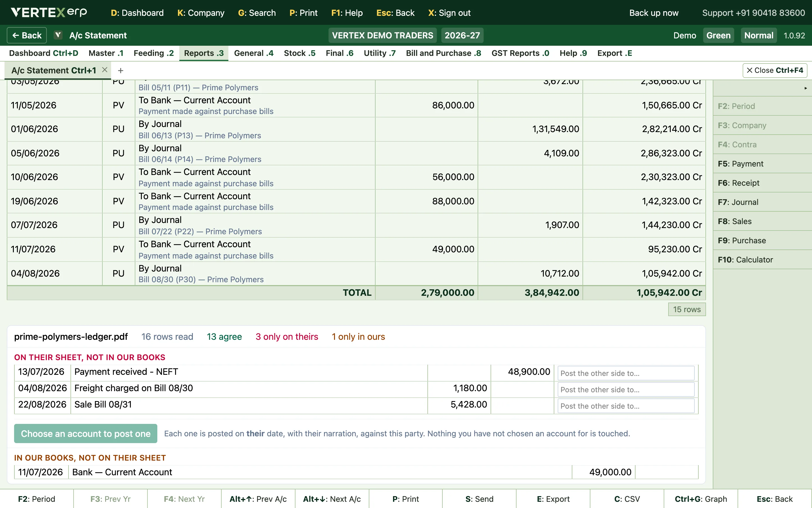Add a new tab with plus icon
This screenshot has height=508, width=812.
coord(120,71)
